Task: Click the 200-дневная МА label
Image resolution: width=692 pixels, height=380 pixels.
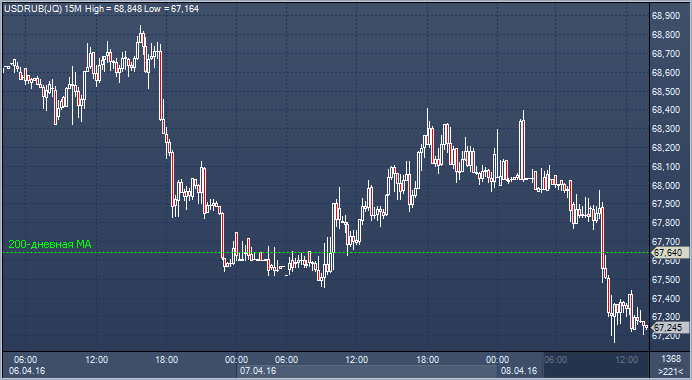Action: coord(50,245)
